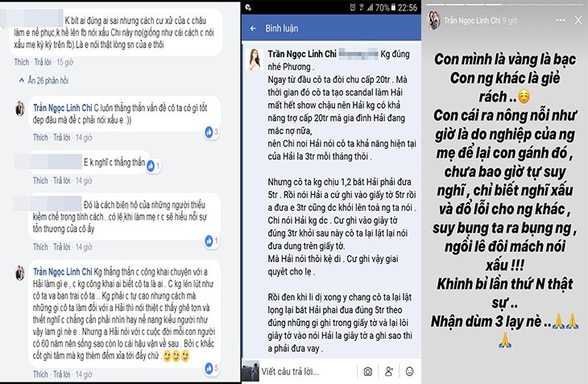The width and height of the screenshot is (588, 384).
Task: Click the like reaction icon showing 5
Action: click(209, 368)
